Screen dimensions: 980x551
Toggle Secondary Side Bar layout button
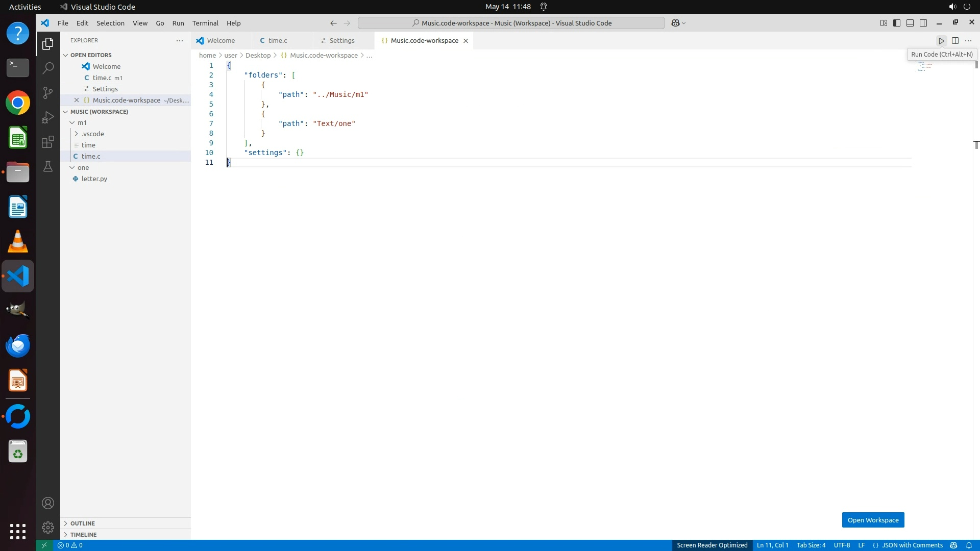(x=923, y=23)
